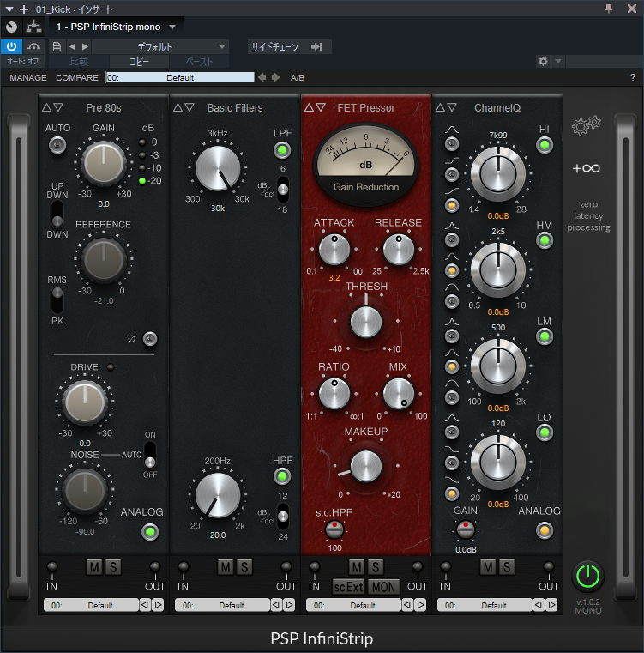Toggle the LPF filter on/off
644x653 pixels.
pos(281,151)
